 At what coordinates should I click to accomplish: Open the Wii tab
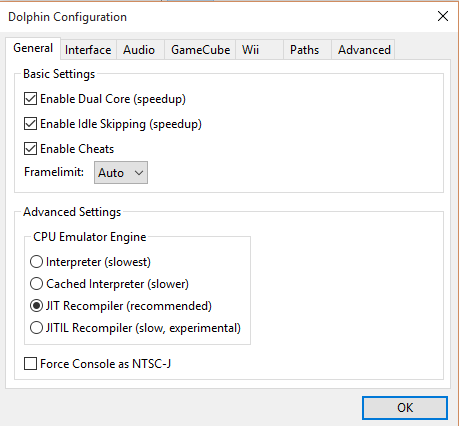pos(259,50)
